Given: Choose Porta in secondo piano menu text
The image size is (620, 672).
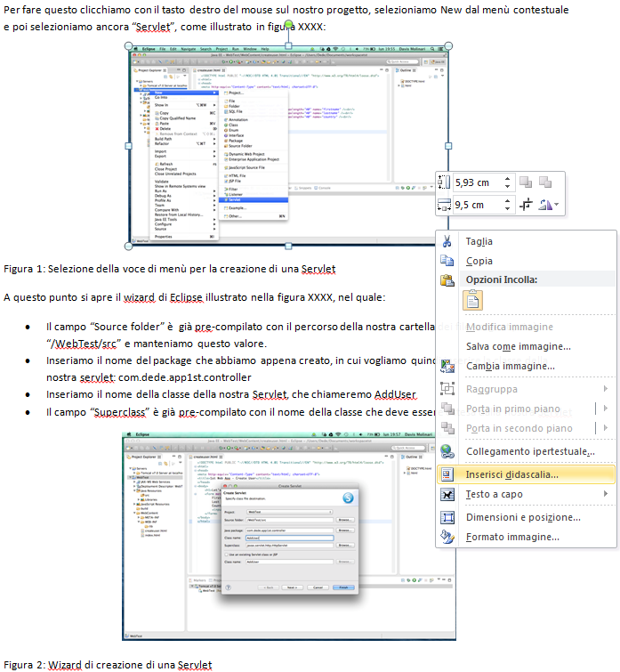Looking at the screenshot, I should [x=519, y=428].
